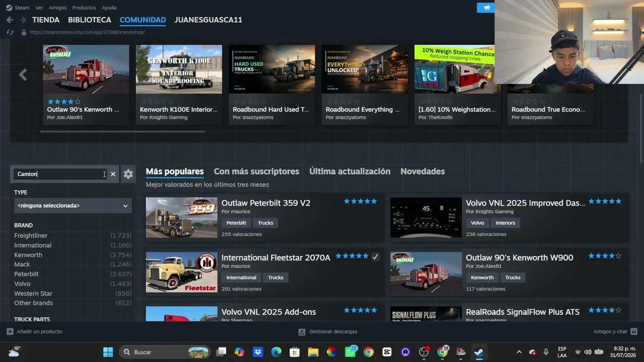Switch to Steam in the taskbar
The width and height of the screenshot is (644, 362).
479,352
